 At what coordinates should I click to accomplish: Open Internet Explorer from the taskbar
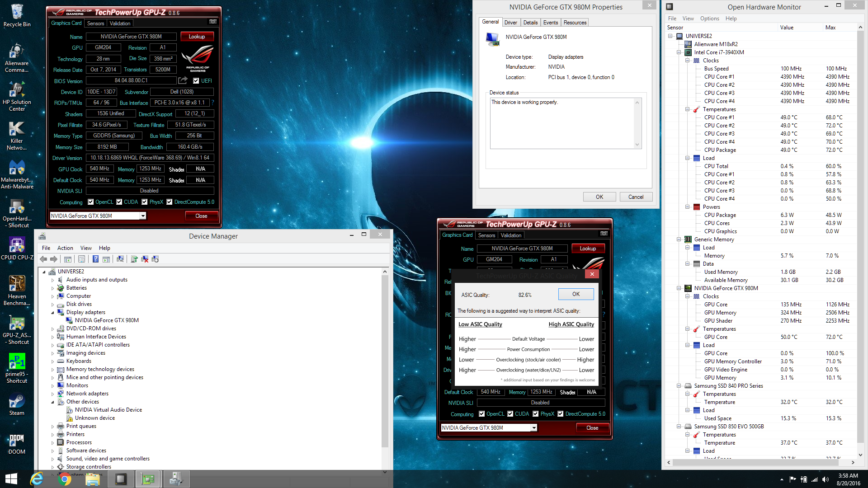click(37, 479)
